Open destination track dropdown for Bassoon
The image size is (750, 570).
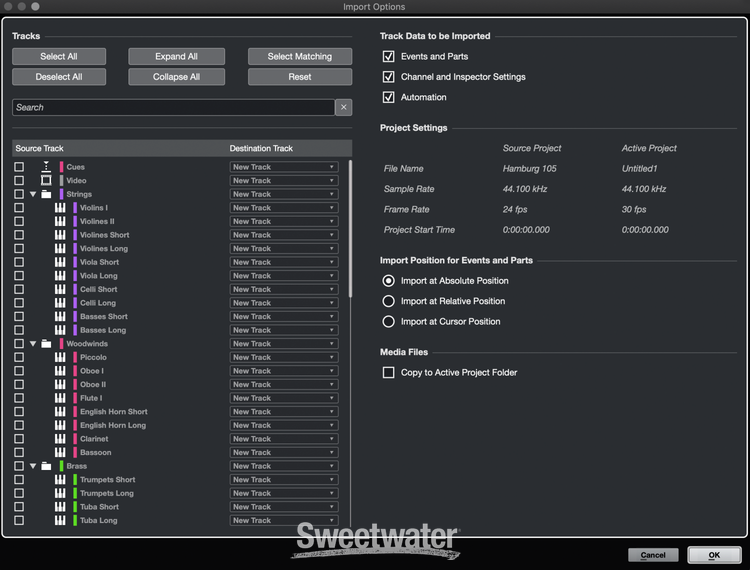click(x=284, y=453)
